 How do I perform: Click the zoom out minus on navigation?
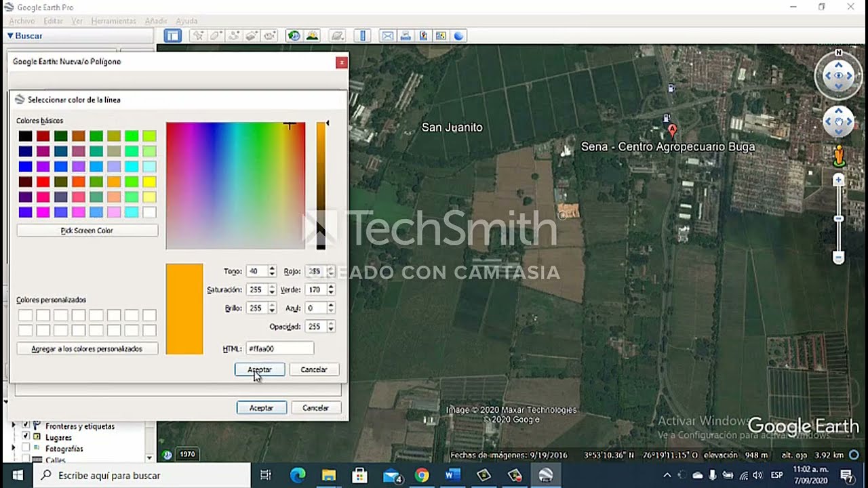[x=839, y=258]
